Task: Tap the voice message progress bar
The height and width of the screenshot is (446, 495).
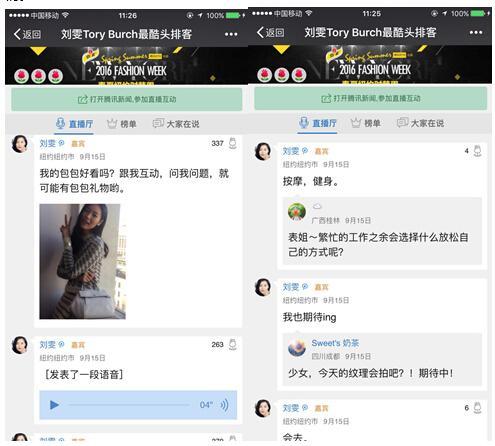Action: (129, 405)
